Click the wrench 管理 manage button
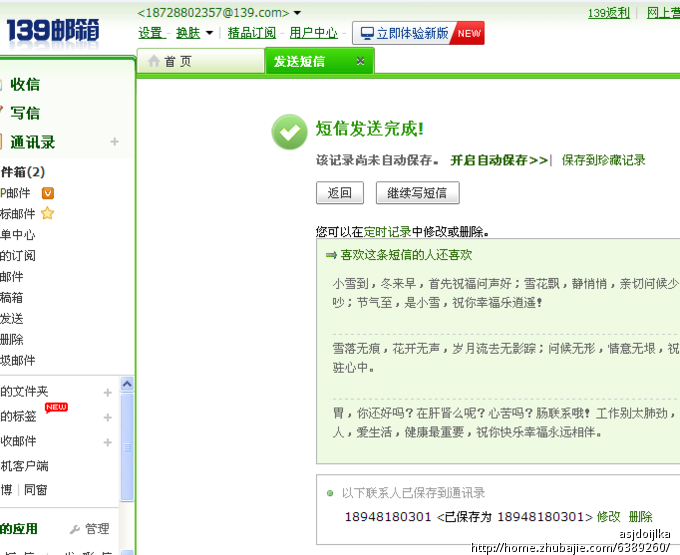Viewport: 680px width, 555px height. [90, 529]
